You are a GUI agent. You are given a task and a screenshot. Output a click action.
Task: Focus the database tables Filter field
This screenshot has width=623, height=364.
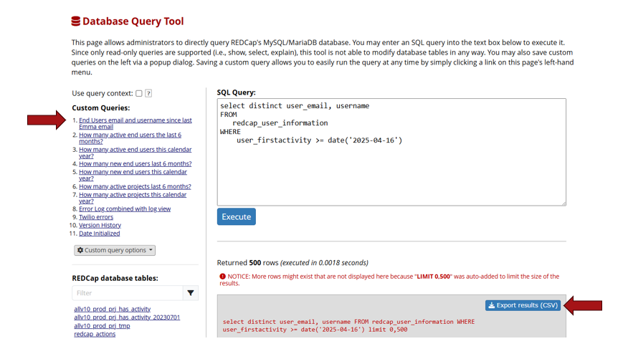128,293
